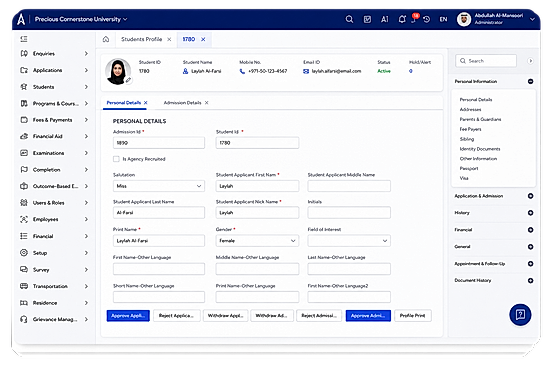The width and height of the screenshot is (552, 368).
Task: Click the Student Applicant Middle Name field
Action: click(349, 186)
